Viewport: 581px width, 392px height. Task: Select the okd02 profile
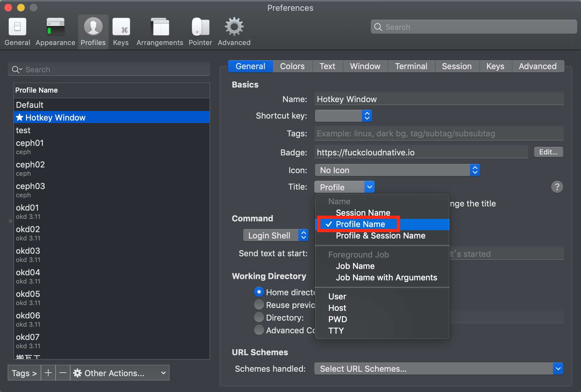(112, 233)
